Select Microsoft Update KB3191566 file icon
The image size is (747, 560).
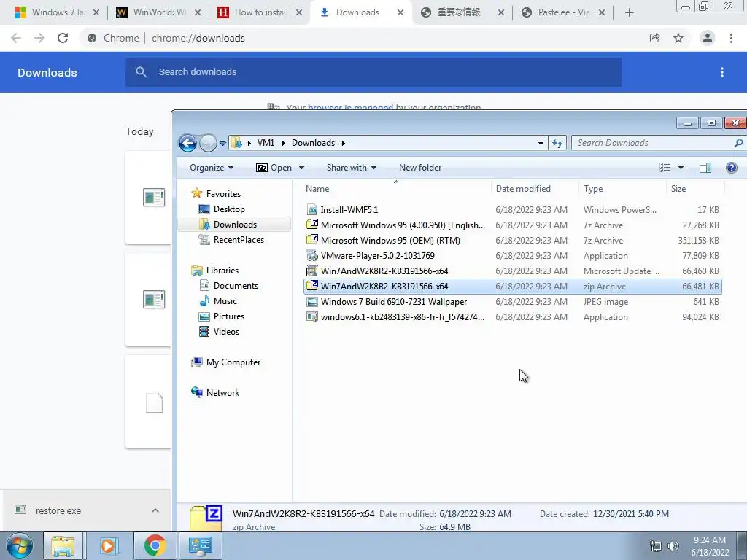pyautogui.click(x=312, y=271)
